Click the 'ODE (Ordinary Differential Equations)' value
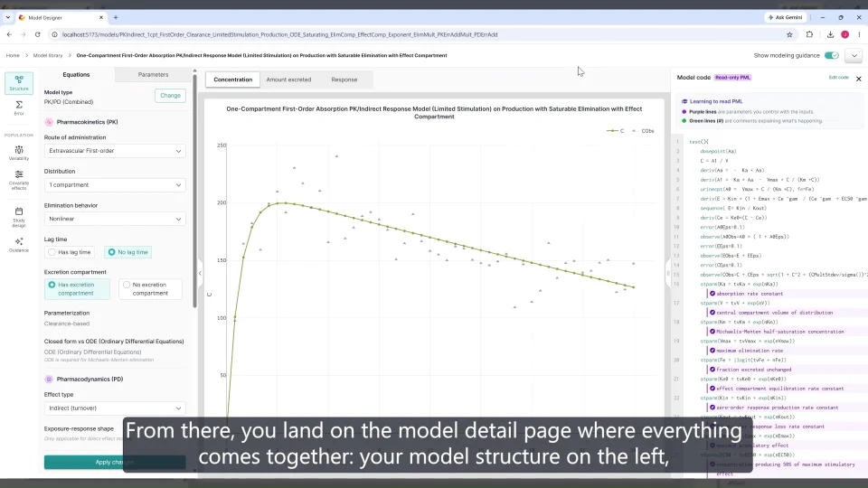Viewport: 868px width, 488px height. pos(92,352)
